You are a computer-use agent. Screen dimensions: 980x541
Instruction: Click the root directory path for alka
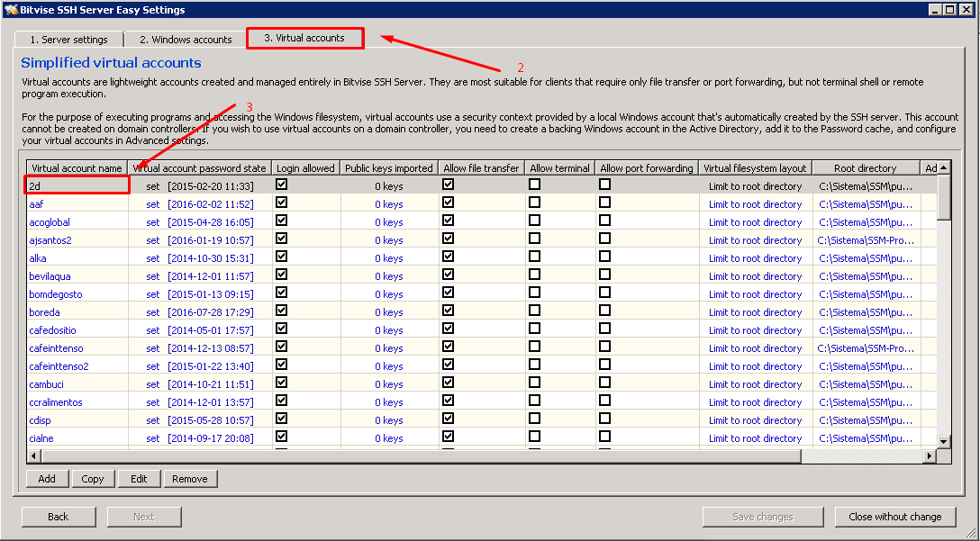(x=866, y=258)
